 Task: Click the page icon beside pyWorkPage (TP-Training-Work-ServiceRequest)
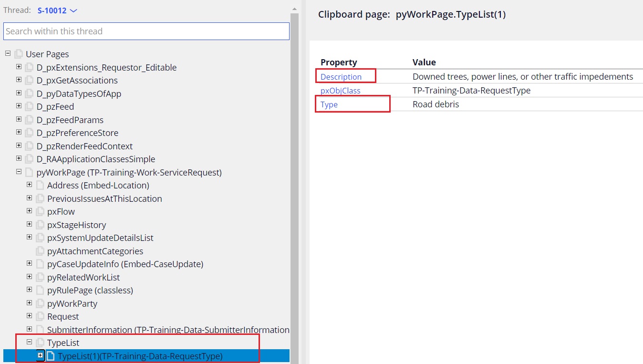point(29,172)
